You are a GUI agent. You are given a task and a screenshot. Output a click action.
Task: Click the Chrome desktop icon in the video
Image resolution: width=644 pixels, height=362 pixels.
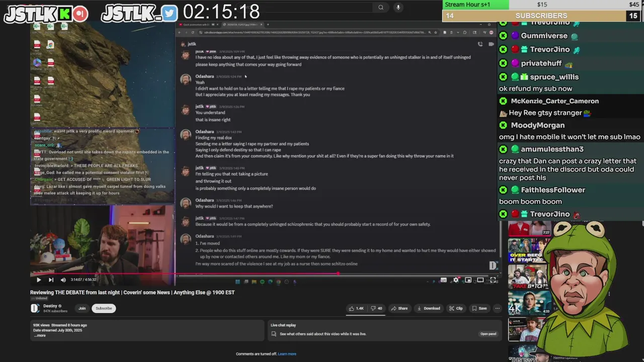click(x=50, y=45)
